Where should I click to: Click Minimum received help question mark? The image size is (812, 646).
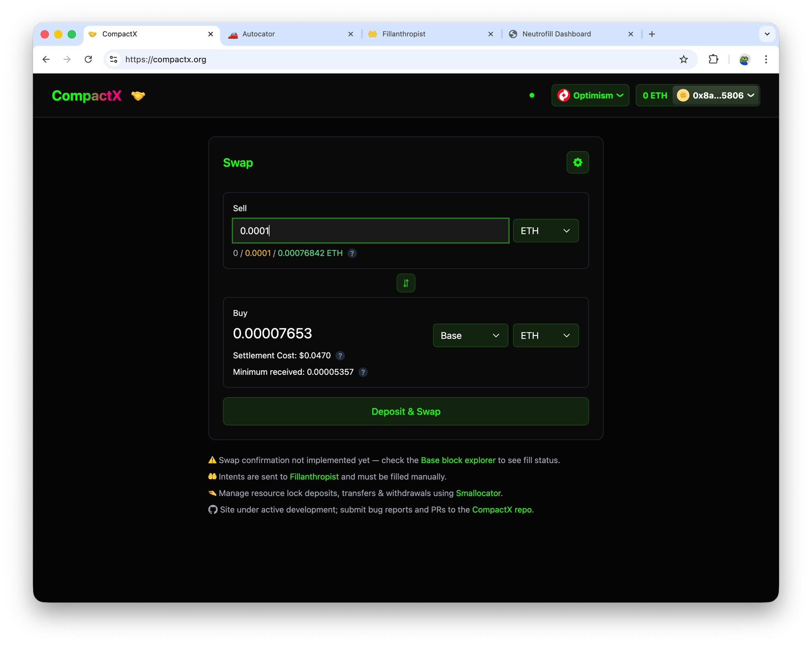pos(363,372)
